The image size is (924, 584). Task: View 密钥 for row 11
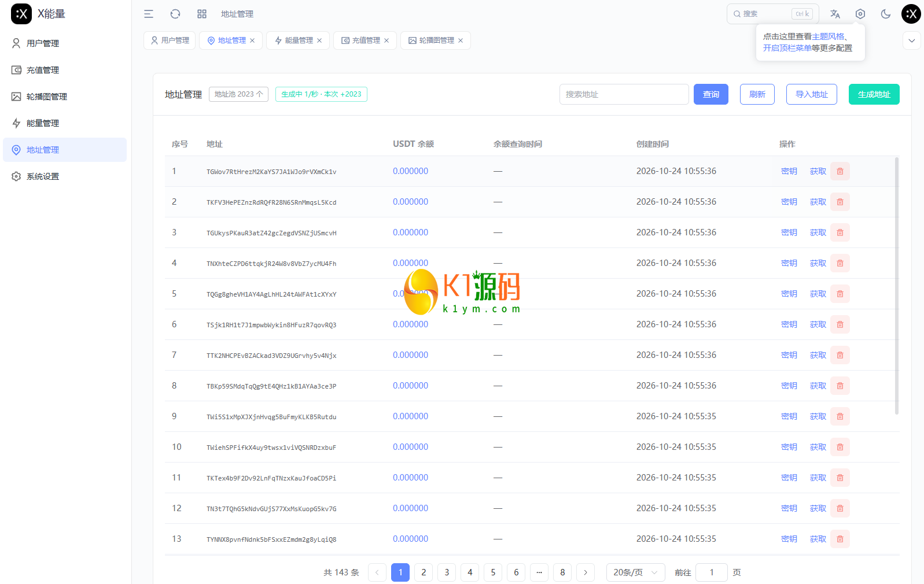pos(789,478)
